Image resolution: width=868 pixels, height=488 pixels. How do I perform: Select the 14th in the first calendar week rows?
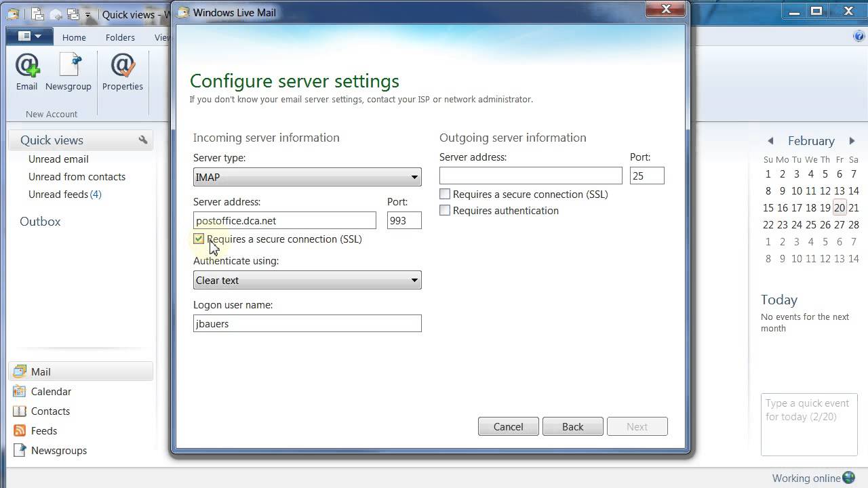pyautogui.click(x=854, y=191)
